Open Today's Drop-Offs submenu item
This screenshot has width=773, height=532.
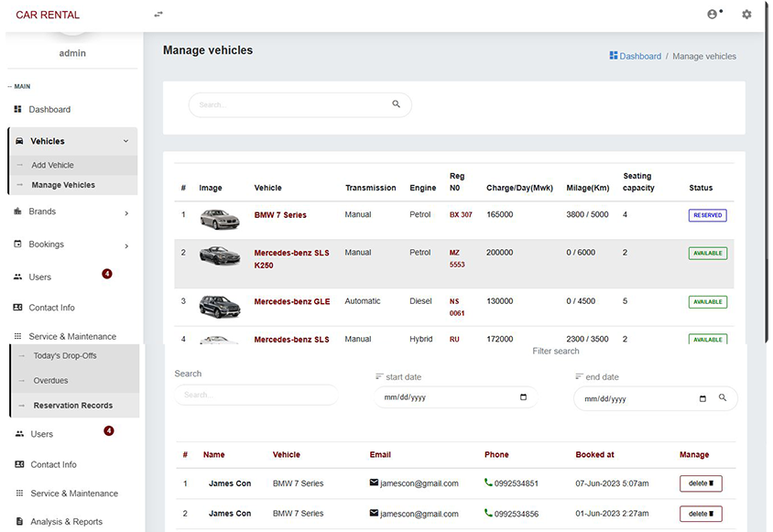74,355
